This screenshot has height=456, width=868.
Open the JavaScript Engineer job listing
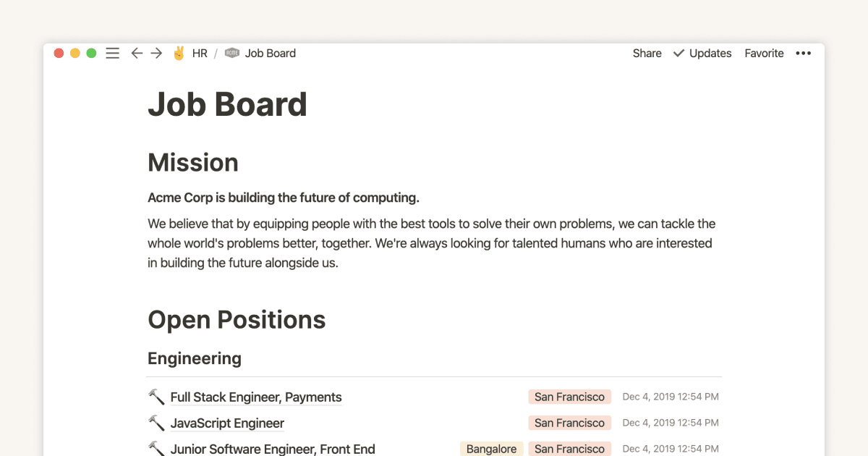(227, 423)
